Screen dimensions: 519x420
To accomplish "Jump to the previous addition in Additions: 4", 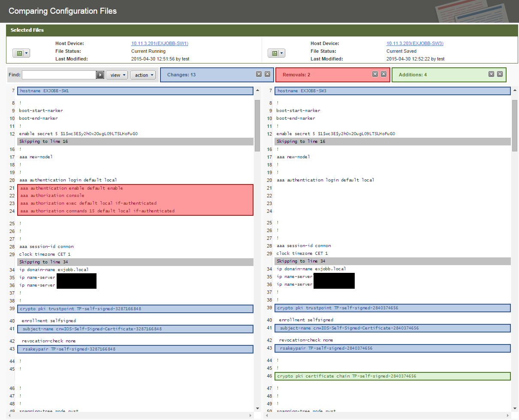I will [500, 74].
